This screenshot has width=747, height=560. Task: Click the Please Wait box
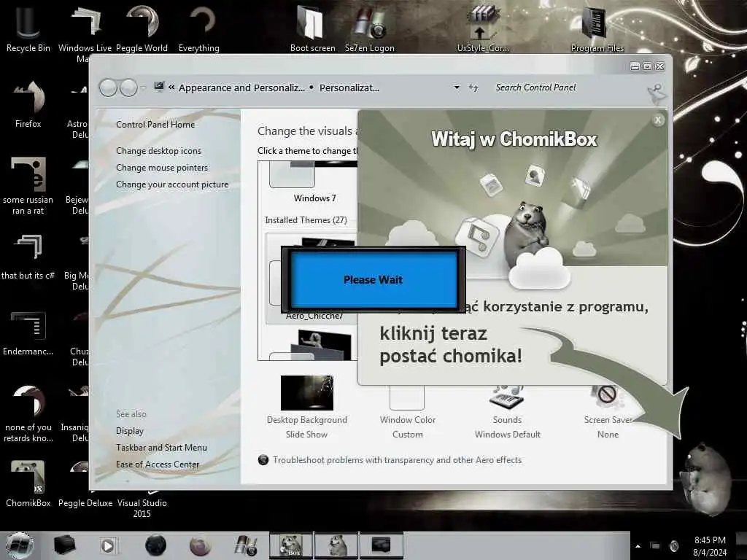[x=373, y=279]
